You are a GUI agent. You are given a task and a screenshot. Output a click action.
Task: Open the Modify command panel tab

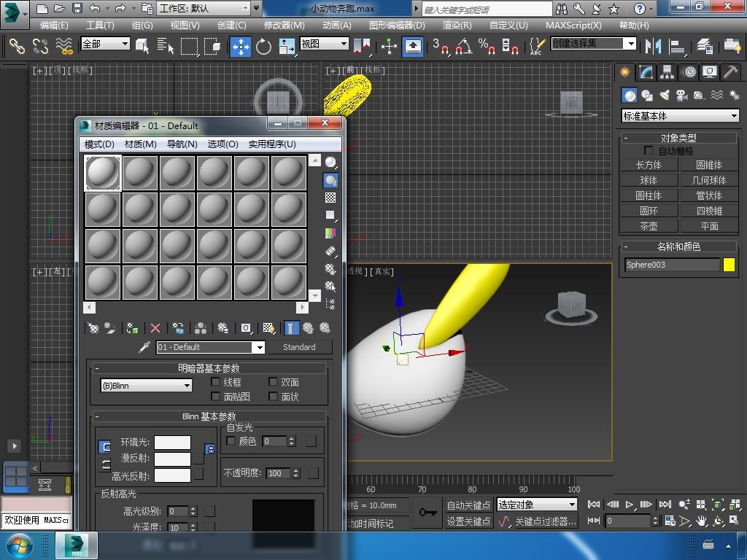point(646,72)
